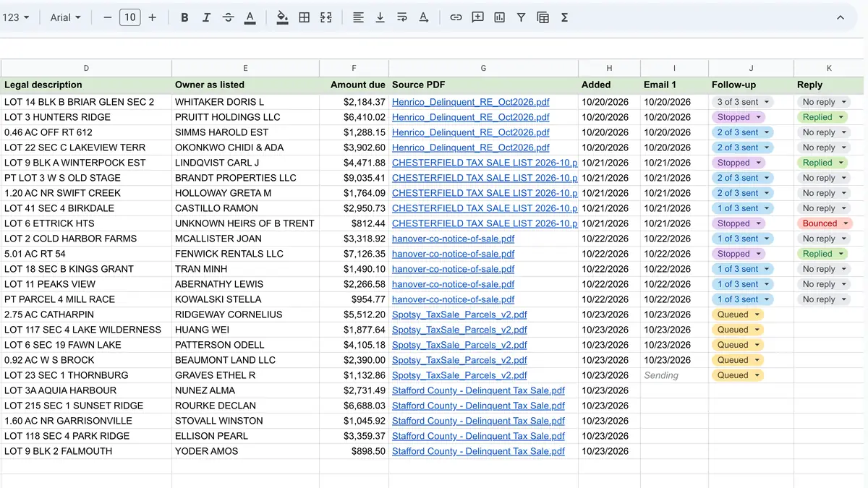
Task: Select the '$9,035.41' amount cell
Action: 354,178
